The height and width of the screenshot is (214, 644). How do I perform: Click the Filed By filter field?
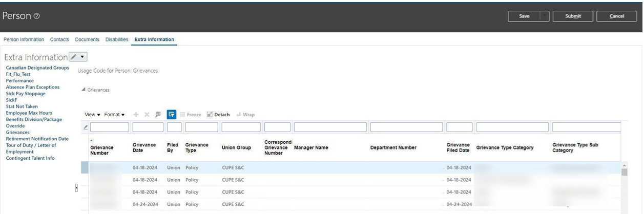pos(174,127)
